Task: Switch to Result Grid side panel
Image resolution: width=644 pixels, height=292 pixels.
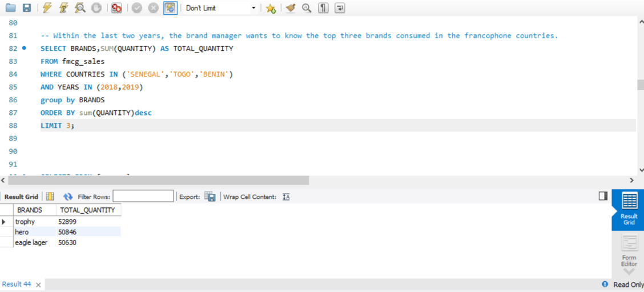Action: [629, 209]
